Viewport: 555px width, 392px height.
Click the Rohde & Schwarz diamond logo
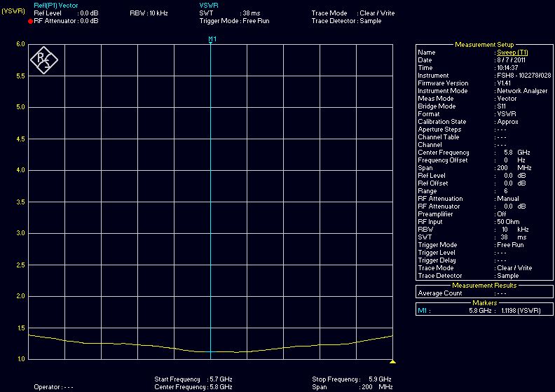[x=44, y=60]
